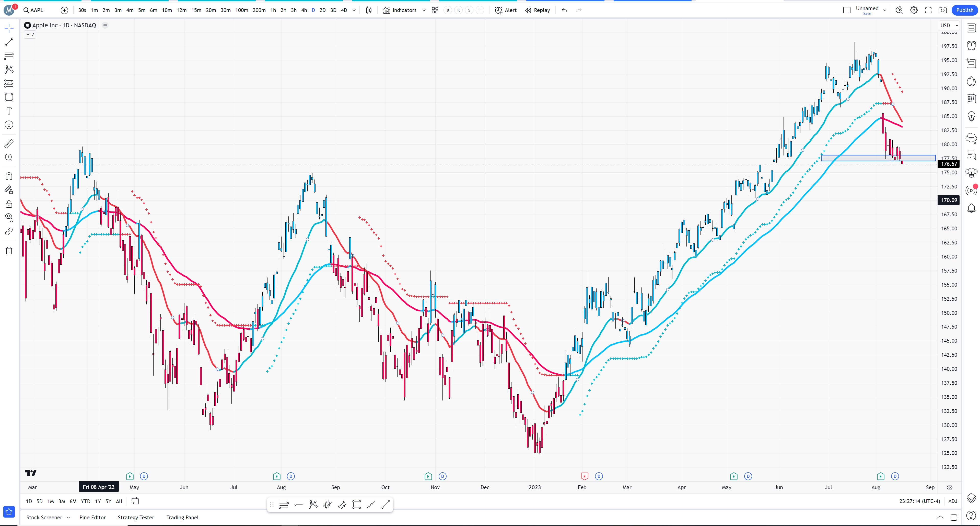This screenshot has width=980, height=526.
Task: Open the Stock Screener dropdown arrow
Action: 68,517
